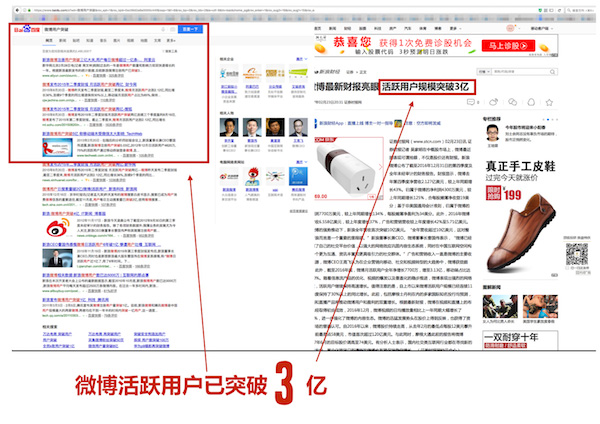Click the fourth related person photo with glasses
This screenshot has width=600, height=424.
tap(298, 127)
